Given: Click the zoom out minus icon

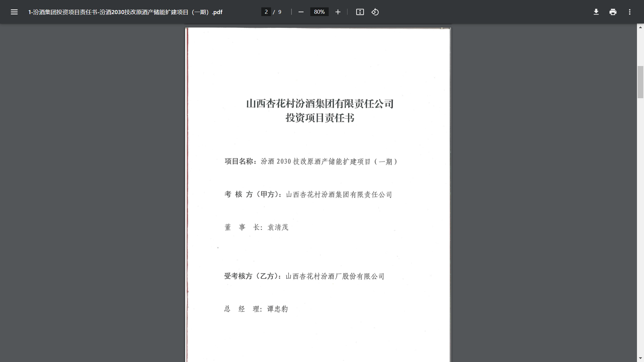Looking at the screenshot, I should point(301,12).
